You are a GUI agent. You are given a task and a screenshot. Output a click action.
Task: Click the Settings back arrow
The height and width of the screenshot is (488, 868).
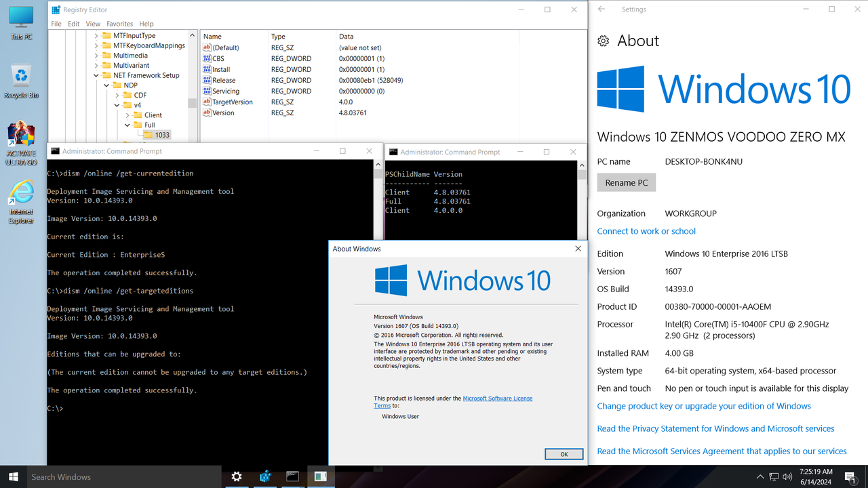tap(601, 9)
